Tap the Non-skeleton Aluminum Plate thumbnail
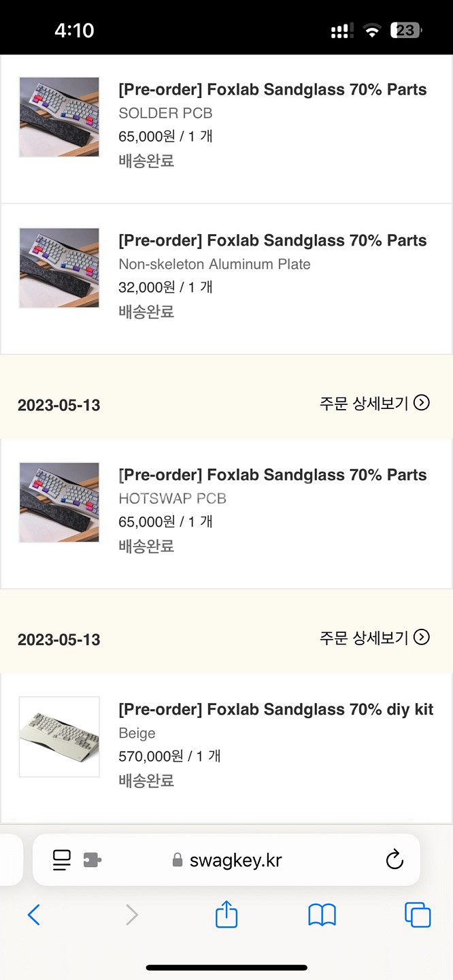This screenshot has height=980, width=453. (59, 267)
